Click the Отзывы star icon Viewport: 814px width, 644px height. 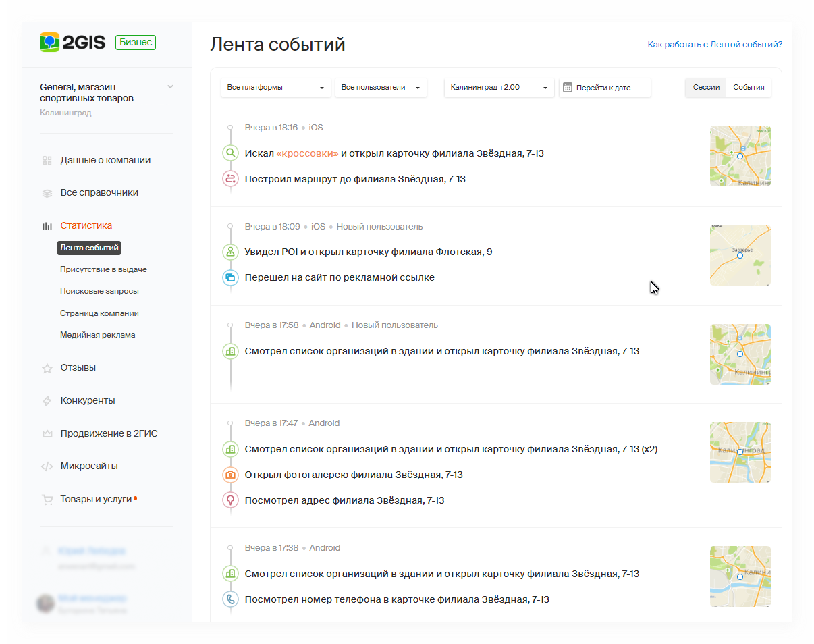pos(47,369)
